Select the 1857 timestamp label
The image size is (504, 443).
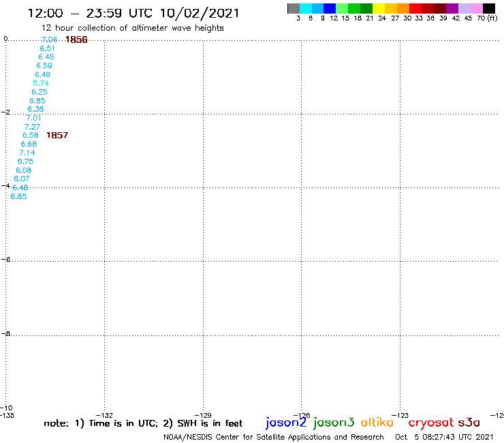[x=57, y=135]
